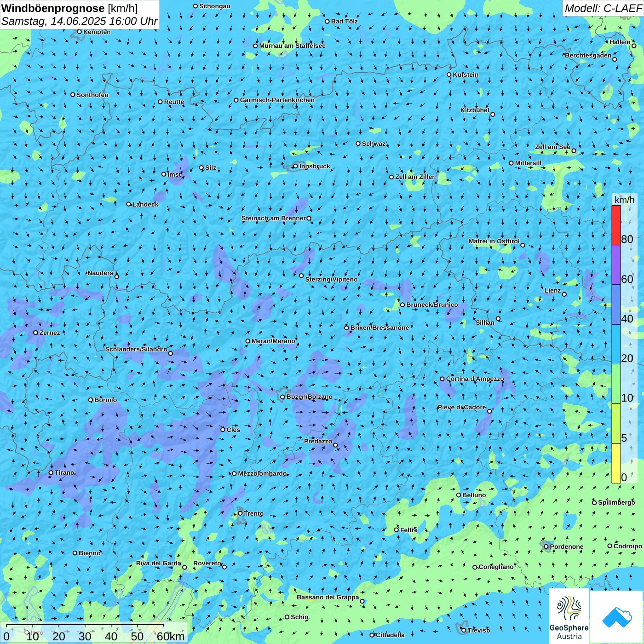Click the 'Meran/Merano' label
Image resolution: width=644 pixels, height=644 pixels.
273,341
